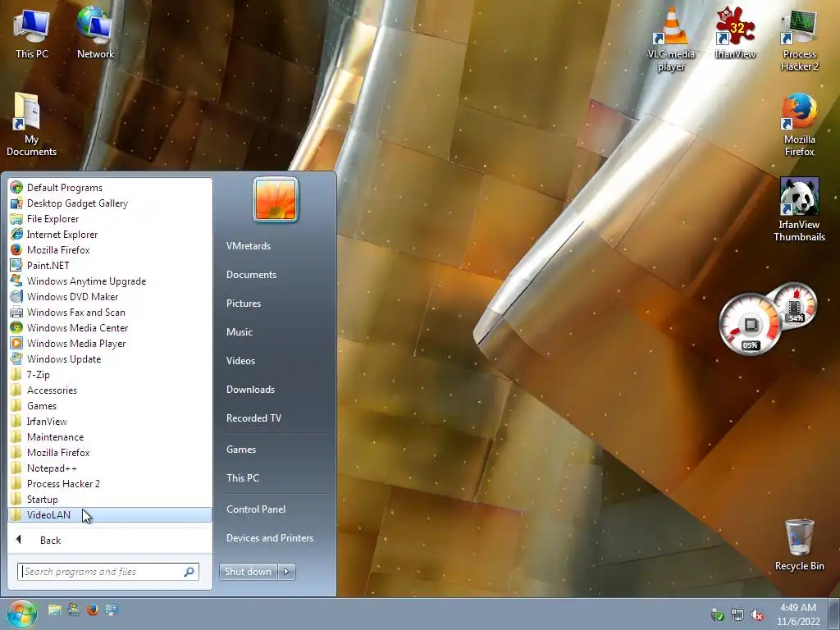Open Windows Anytime Upgrade

click(110, 281)
